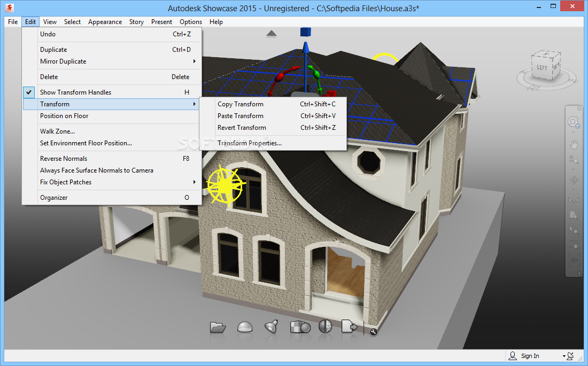Click the zoom home icon in navigation bar

click(574, 122)
